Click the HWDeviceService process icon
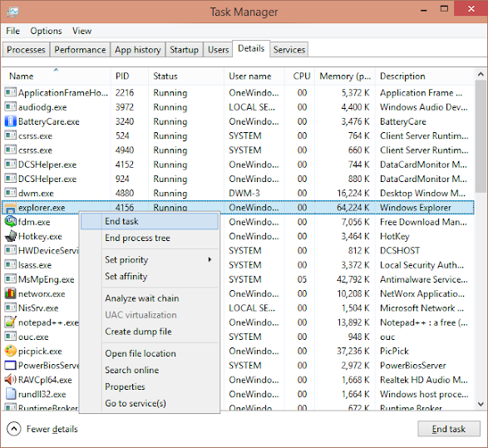The height and width of the screenshot is (448, 488). pyautogui.click(x=10, y=250)
